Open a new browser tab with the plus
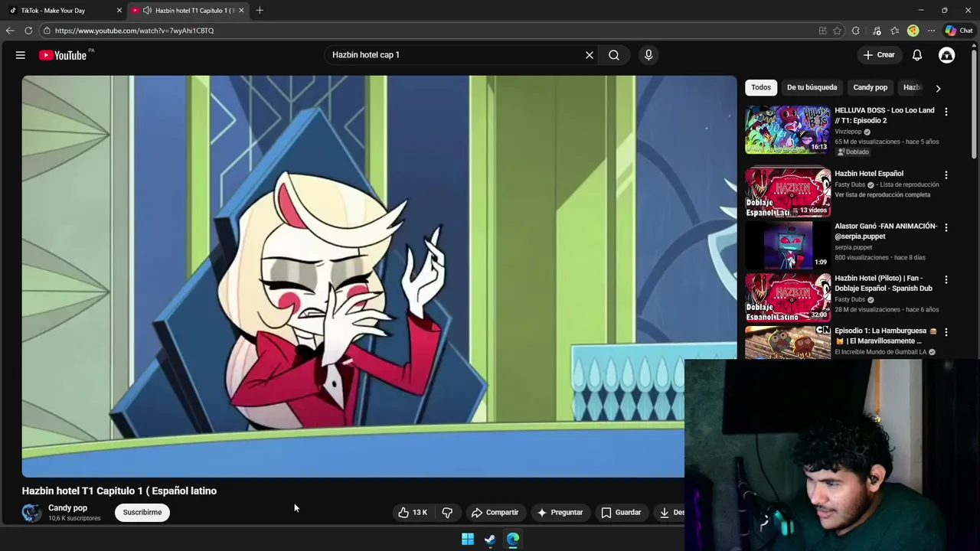Screen dimensions: 980x551 [x=260, y=11]
